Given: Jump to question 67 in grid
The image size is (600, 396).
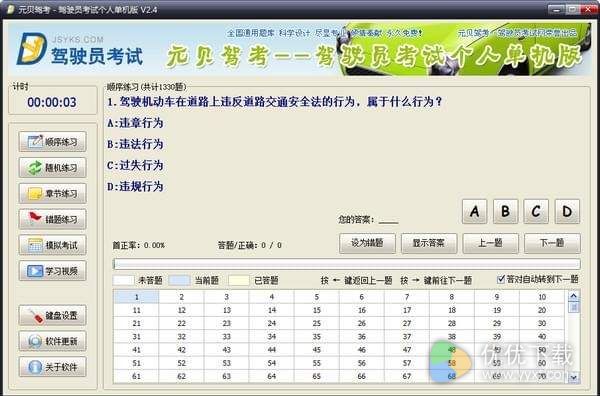Looking at the screenshot, I should coord(407,376).
